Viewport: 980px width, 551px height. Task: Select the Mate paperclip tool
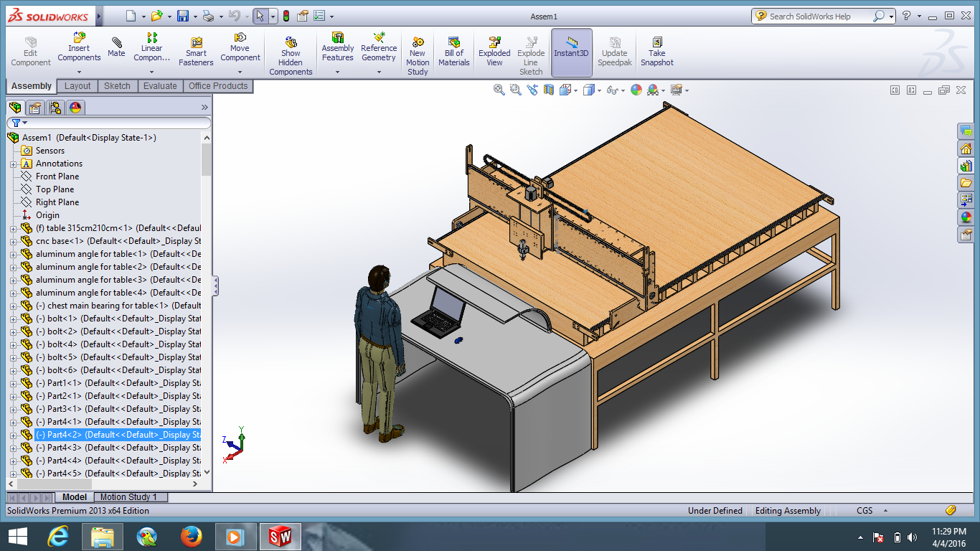tap(116, 46)
